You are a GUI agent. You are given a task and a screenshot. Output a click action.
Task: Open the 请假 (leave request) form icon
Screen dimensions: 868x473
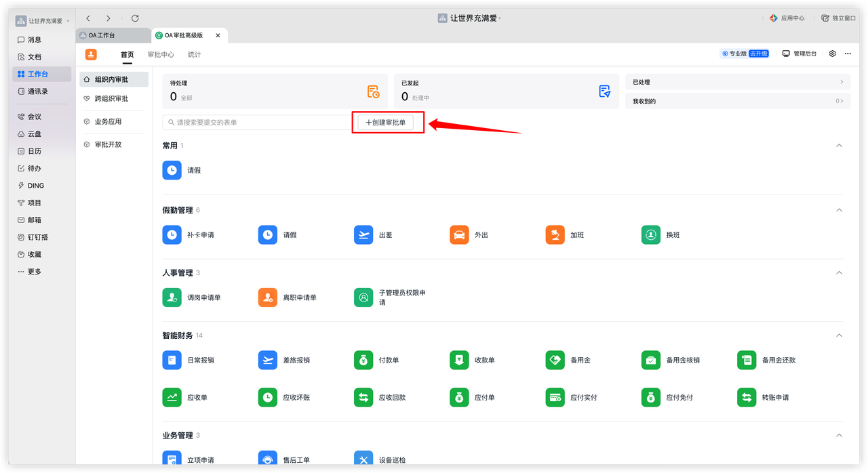click(x=172, y=170)
